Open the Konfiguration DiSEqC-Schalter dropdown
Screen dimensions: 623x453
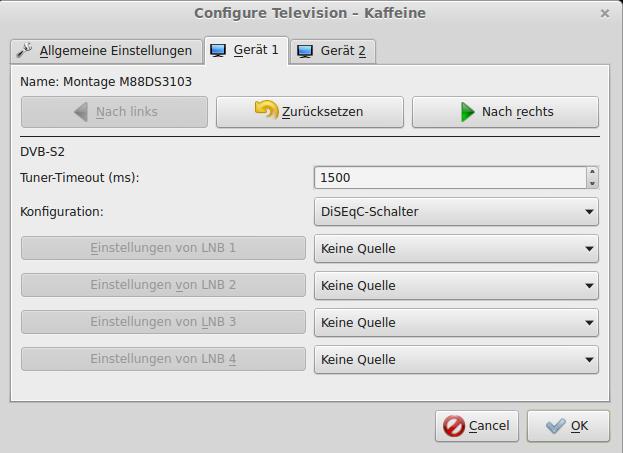click(x=456, y=212)
